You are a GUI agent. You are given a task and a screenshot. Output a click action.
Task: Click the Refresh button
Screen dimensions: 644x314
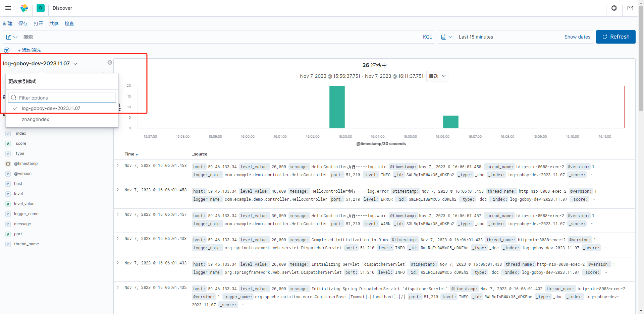click(616, 37)
